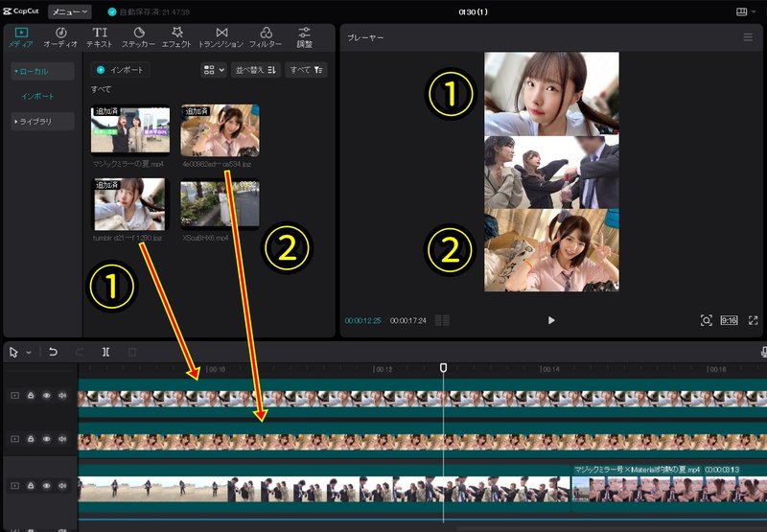Select the マジックミラー号 mp4 clip on timeline
Image resolution: width=767 pixels, height=532 pixels.
tap(668, 489)
